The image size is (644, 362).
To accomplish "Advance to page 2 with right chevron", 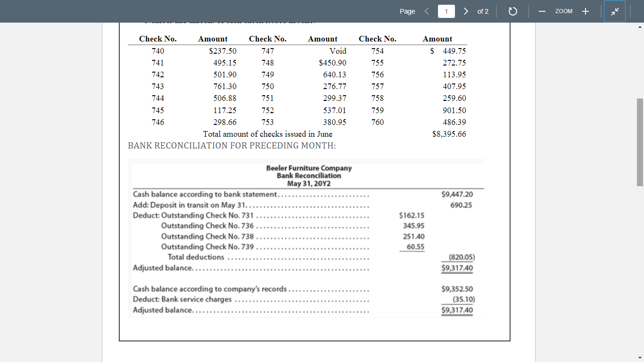I will [465, 11].
